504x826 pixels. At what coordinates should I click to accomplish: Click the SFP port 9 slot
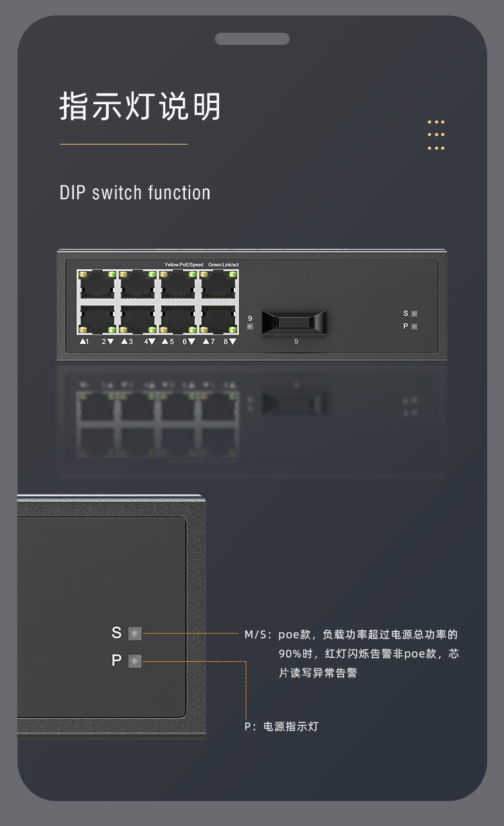click(x=294, y=322)
